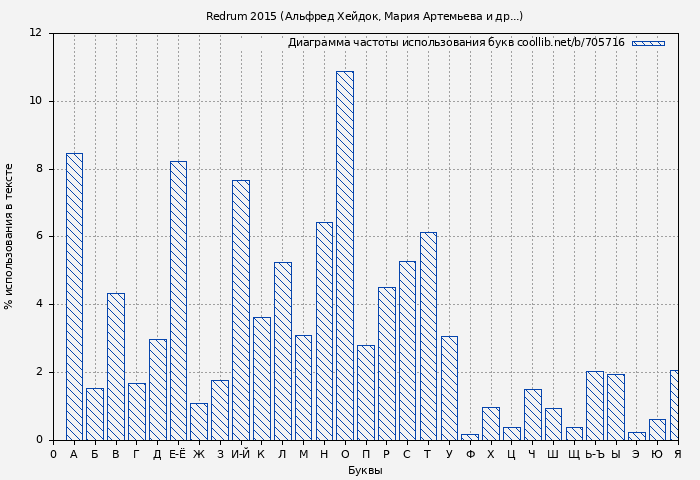700x480 pixels.
Task: Click the hatched legend swatch
Action: pos(648,43)
